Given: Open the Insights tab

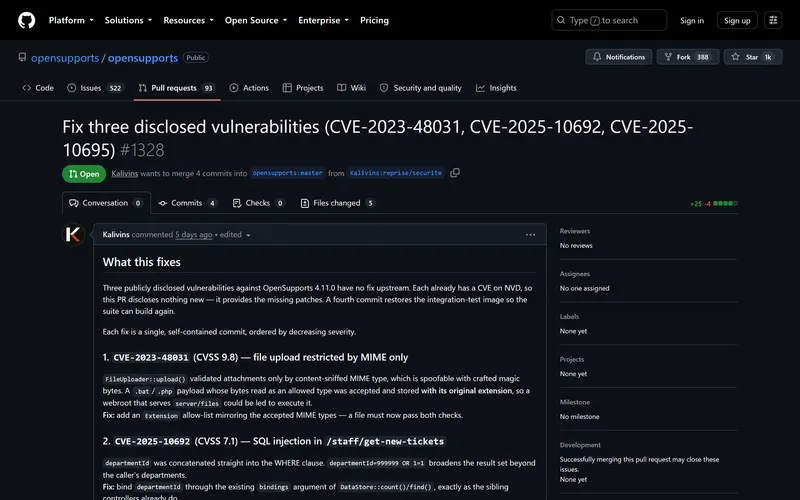Looking at the screenshot, I should pyautogui.click(x=496, y=88).
